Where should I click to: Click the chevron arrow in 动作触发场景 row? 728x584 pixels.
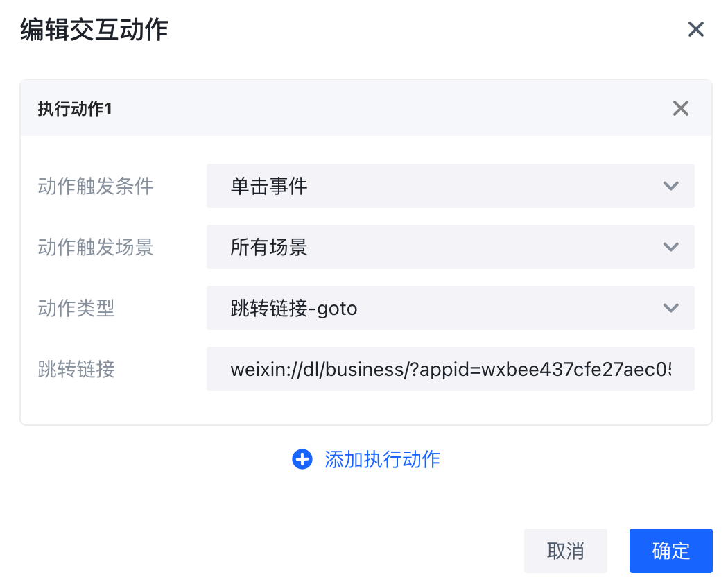(x=670, y=247)
